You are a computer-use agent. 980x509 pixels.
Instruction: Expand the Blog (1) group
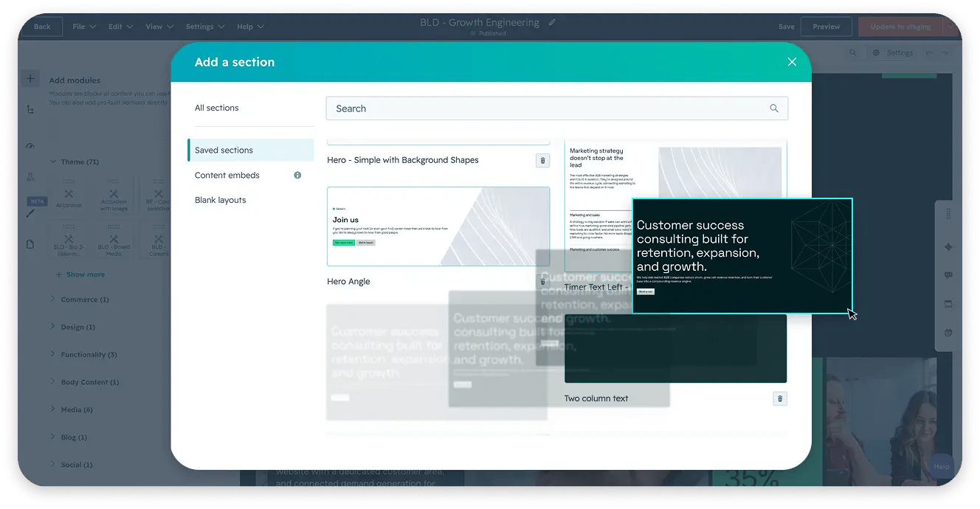click(69, 437)
